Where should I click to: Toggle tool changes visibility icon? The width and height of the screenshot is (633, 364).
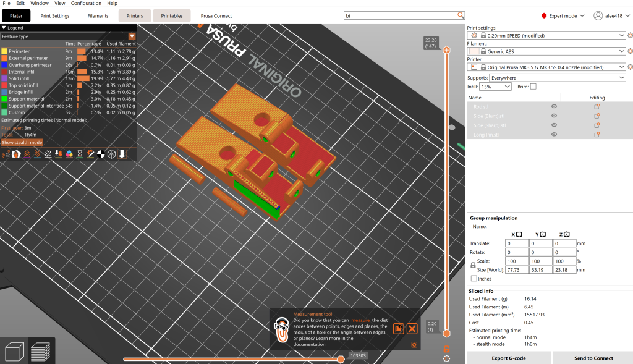pyautogui.click(x=59, y=154)
